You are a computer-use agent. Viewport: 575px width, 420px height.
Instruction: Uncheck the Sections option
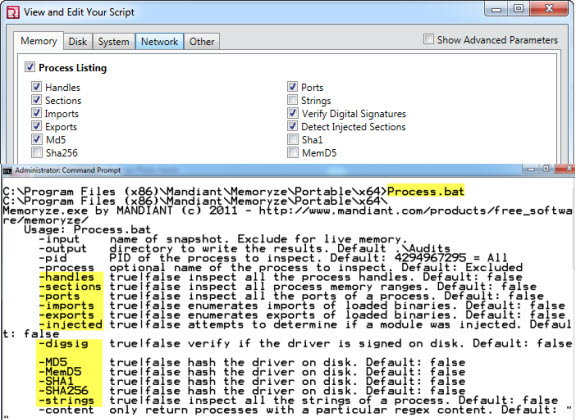click(36, 100)
